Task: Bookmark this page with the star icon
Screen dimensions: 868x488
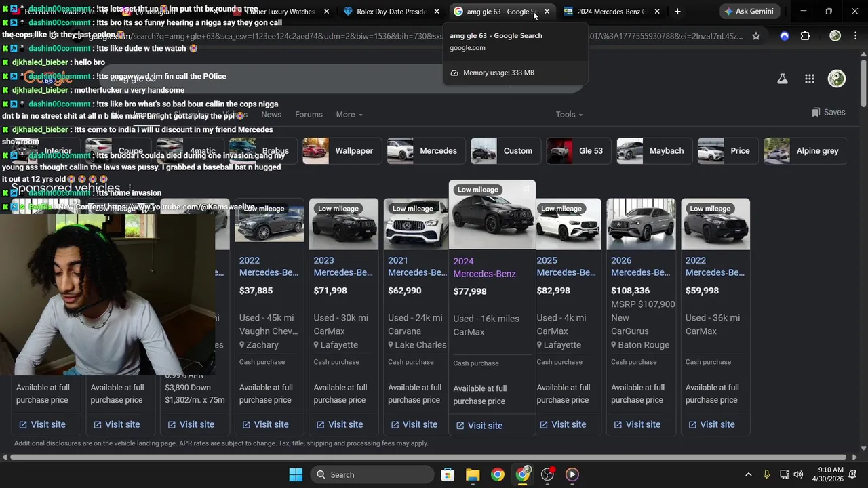Action: (x=756, y=36)
